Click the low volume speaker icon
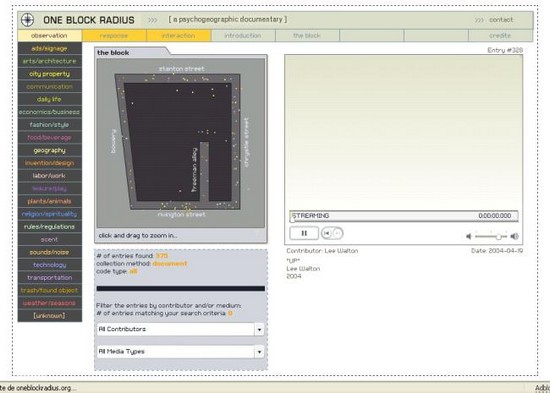Screen dimensions: 550x393 tap(469, 236)
